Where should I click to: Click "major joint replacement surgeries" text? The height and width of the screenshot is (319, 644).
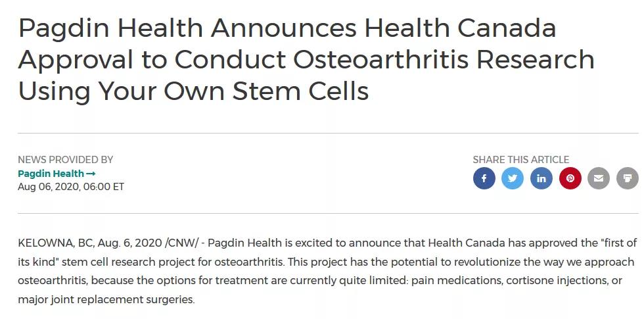tap(106, 299)
